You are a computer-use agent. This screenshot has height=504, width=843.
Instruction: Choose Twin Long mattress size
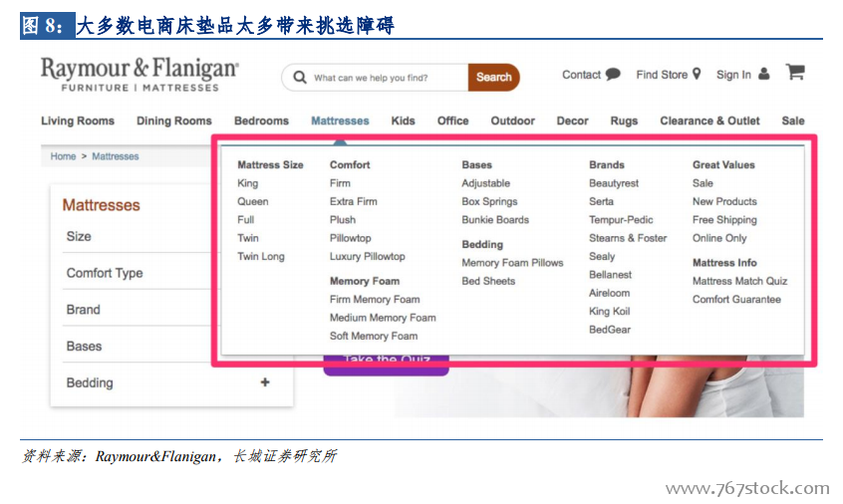point(261,256)
